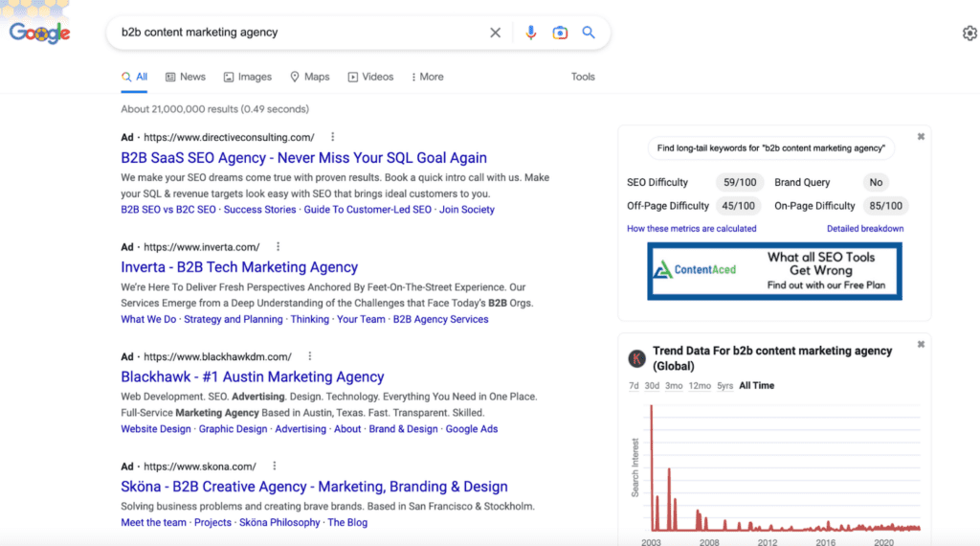Click Find long-tail keywords button

click(771, 148)
